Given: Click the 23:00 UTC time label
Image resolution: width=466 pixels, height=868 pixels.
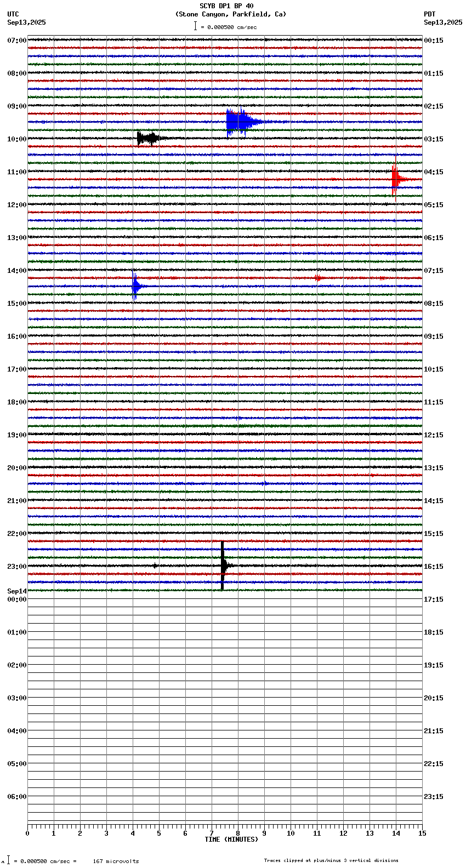Looking at the screenshot, I should tap(17, 566).
